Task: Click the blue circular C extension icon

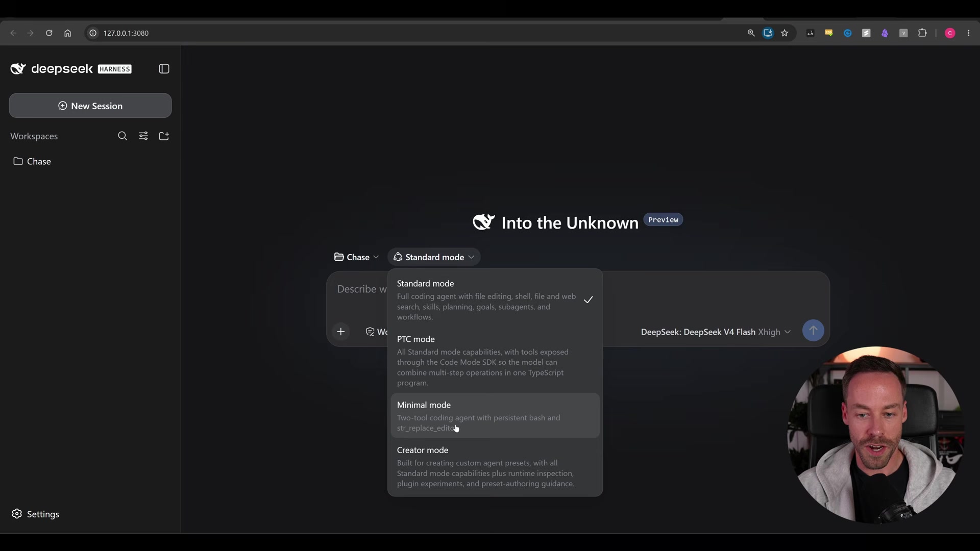Action: pos(847,33)
